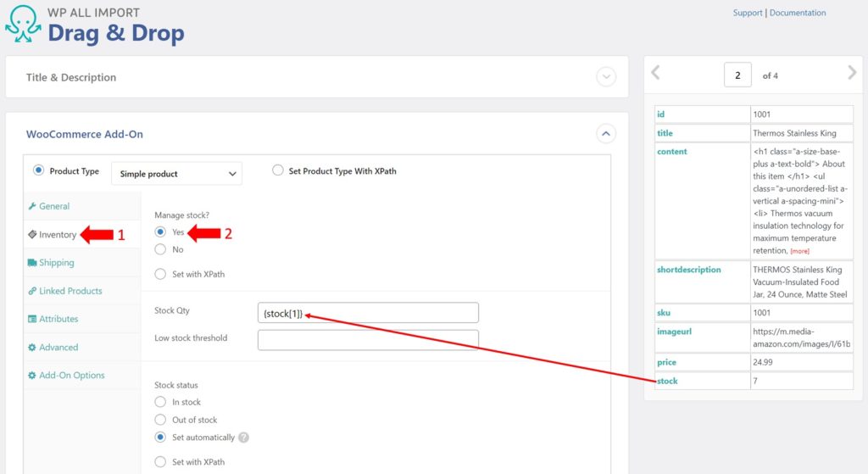The width and height of the screenshot is (868, 474).
Task: Click the Stock Qty input field
Action: tap(368, 313)
